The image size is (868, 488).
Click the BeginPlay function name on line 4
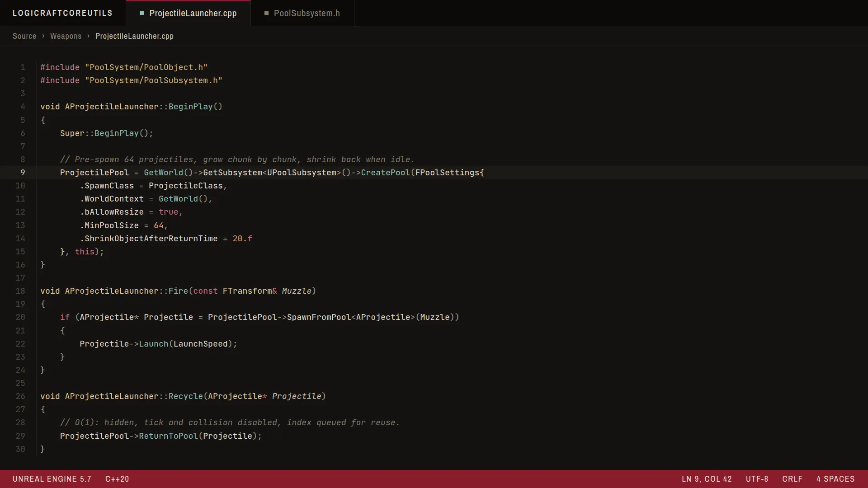pyautogui.click(x=190, y=107)
